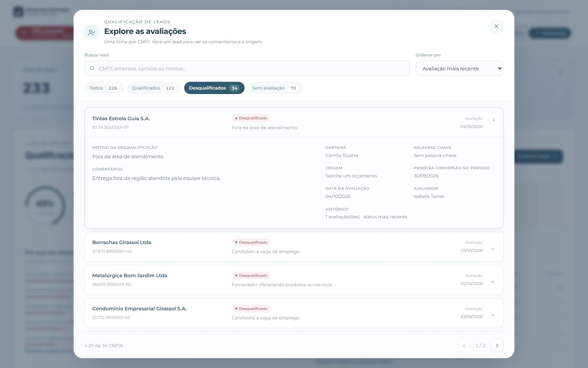Click Desqualificado badge in Metalúrgica Bom Jardim row
The width and height of the screenshot is (588, 368).
tap(251, 275)
